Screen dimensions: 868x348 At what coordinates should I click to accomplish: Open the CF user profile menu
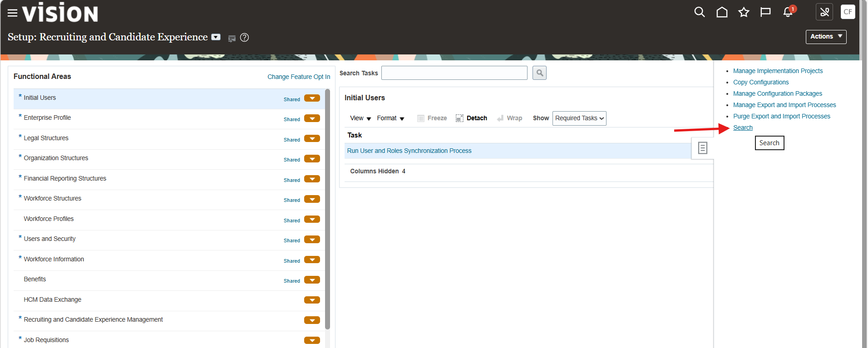848,12
